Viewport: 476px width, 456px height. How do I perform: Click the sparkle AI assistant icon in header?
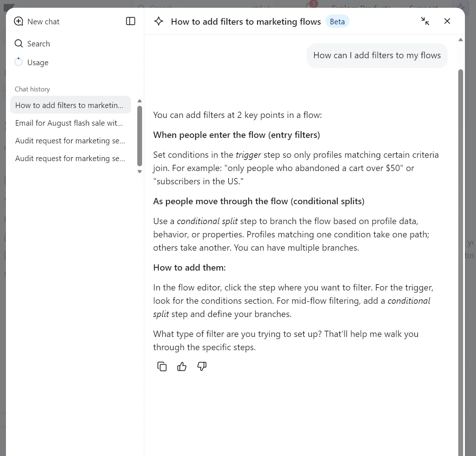(x=159, y=21)
